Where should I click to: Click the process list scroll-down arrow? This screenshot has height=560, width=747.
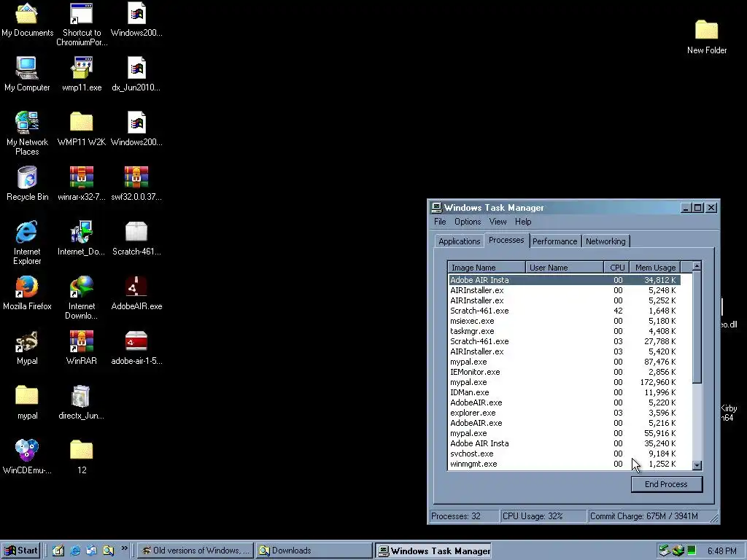697,465
